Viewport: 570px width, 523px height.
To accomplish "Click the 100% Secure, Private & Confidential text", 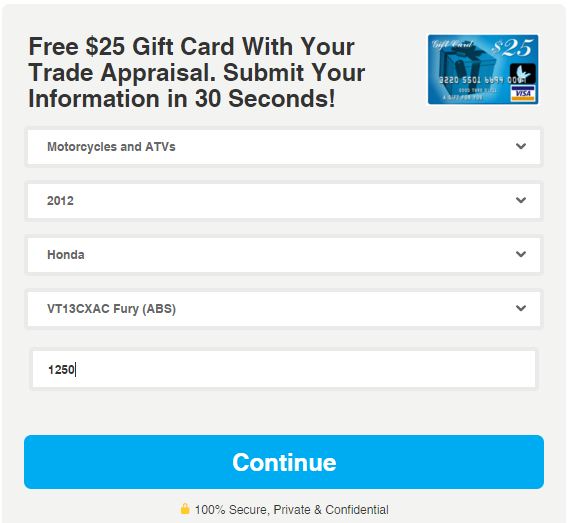I will point(292,510).
